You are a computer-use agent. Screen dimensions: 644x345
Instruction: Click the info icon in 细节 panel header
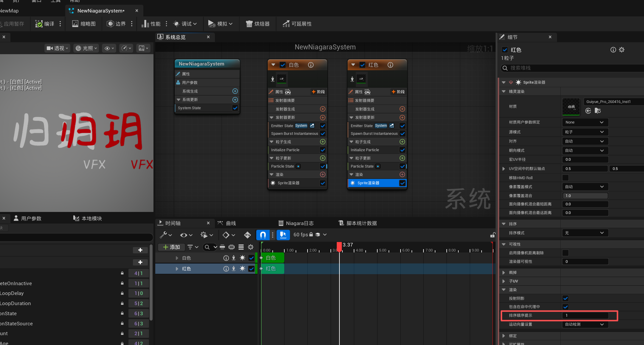coord(613,50)
